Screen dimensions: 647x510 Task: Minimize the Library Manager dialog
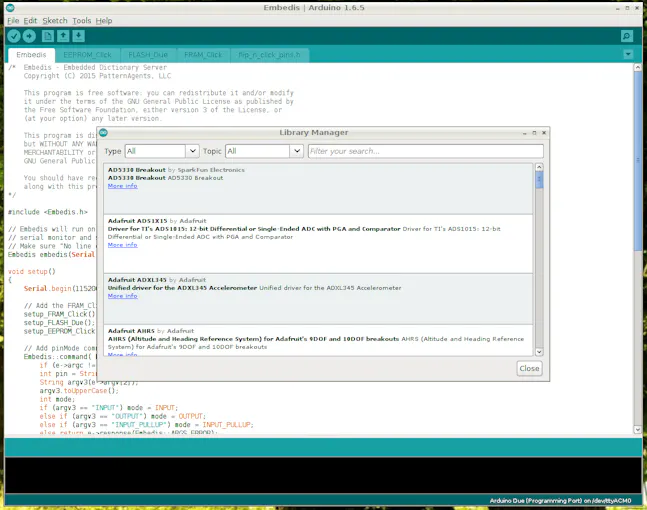coord(524,133)
